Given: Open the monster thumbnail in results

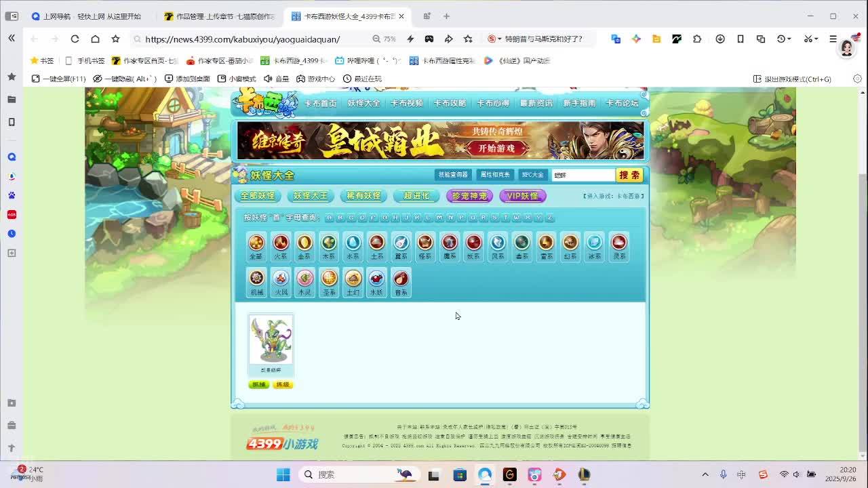Looking at the screenshot, I should (x=271, y=340).
